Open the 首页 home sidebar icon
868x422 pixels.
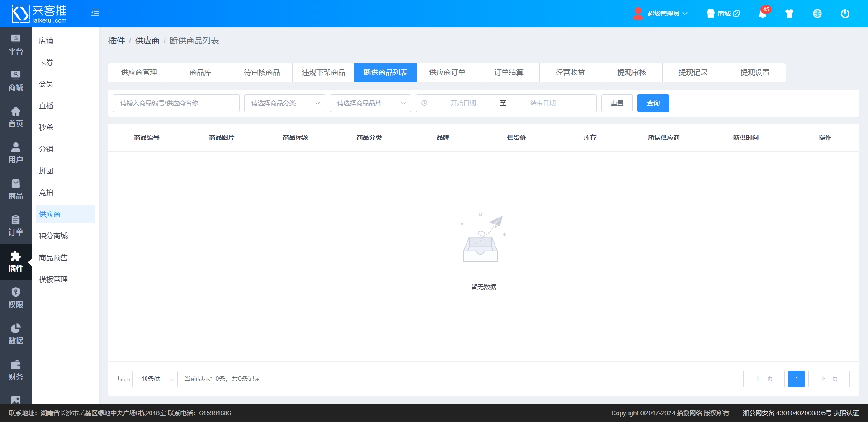pos(16,117)
